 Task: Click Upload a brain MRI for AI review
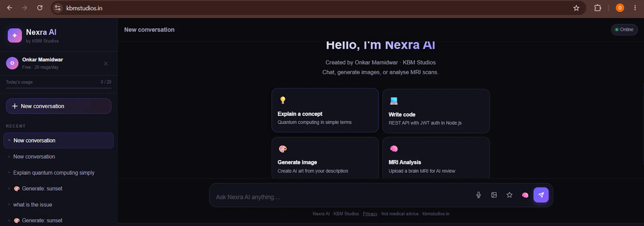pos(422,171)
